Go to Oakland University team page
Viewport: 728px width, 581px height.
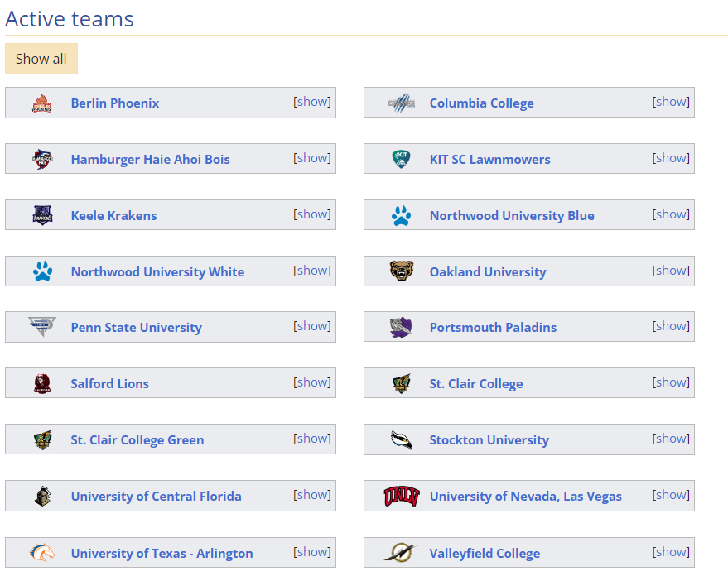pos(488,271)
